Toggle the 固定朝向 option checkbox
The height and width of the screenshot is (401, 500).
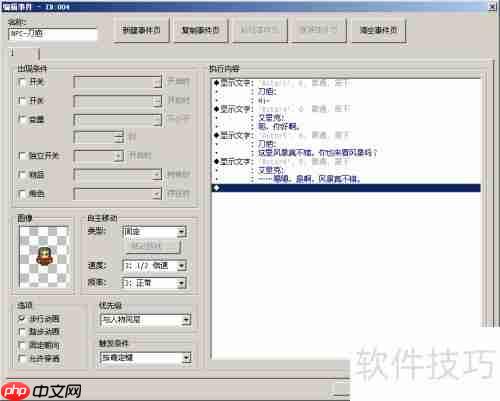(22, 345)
